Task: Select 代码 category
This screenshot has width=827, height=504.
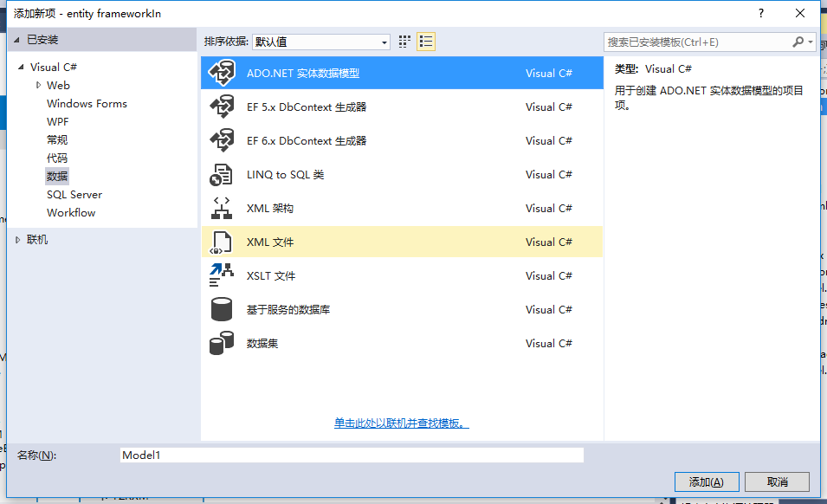Action: tap(57, 158)
